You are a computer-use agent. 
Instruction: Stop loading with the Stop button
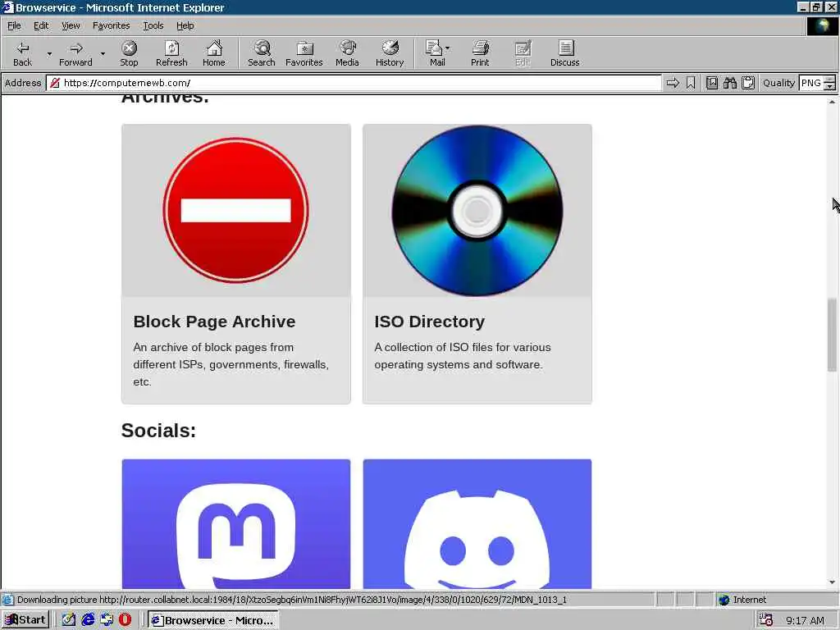click(129, 53)
